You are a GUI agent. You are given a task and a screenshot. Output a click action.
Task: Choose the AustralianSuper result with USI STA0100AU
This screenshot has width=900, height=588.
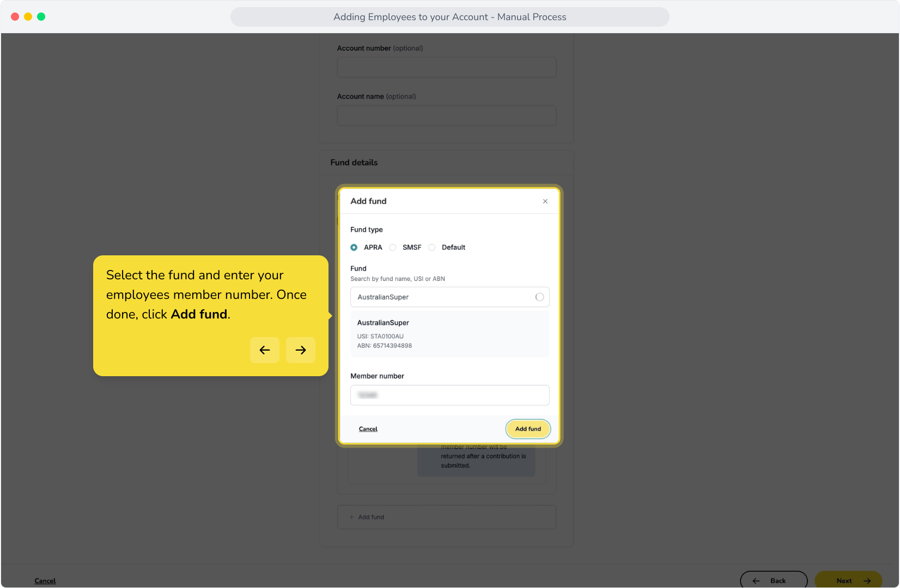pos(450,334)
